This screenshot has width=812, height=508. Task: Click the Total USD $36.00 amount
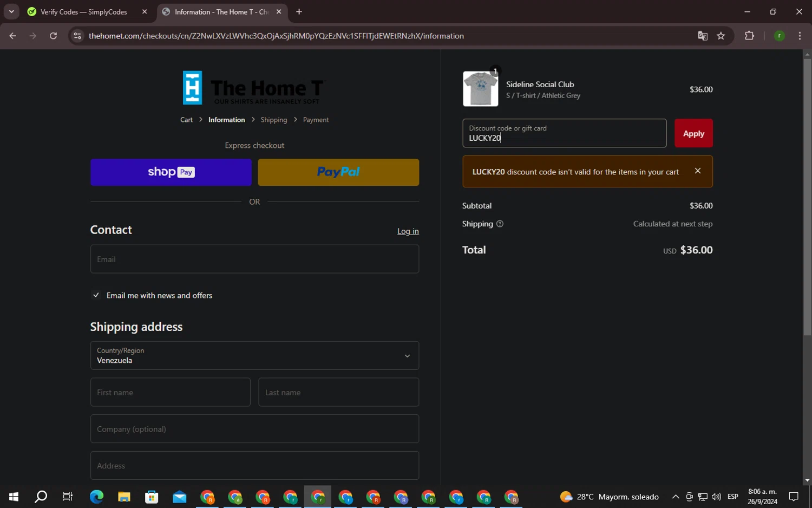pyautogui.click(x=688, y=250)
